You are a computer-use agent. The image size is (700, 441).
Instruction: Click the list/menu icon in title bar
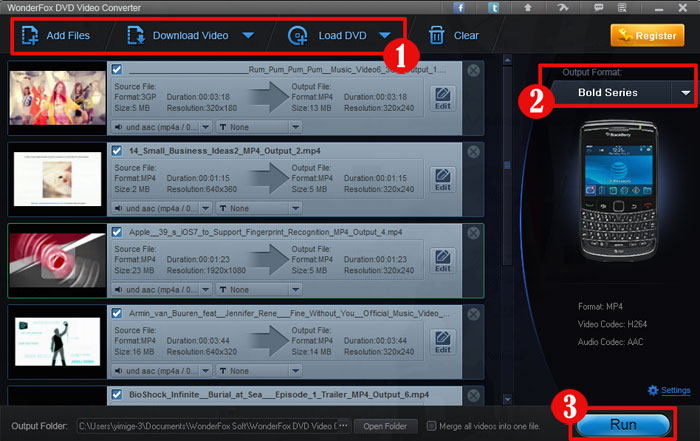(x=622, y=8)
